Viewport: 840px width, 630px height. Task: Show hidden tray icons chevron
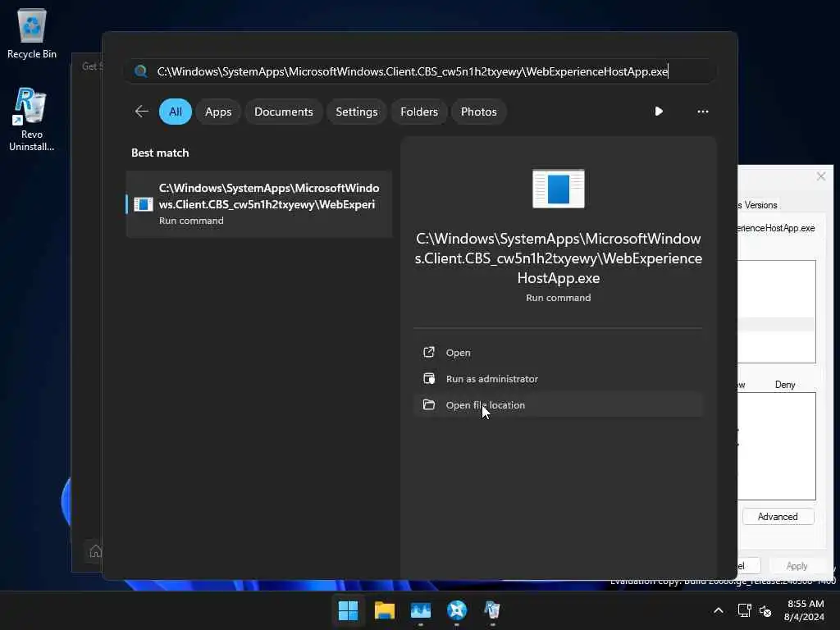[719, 610]
